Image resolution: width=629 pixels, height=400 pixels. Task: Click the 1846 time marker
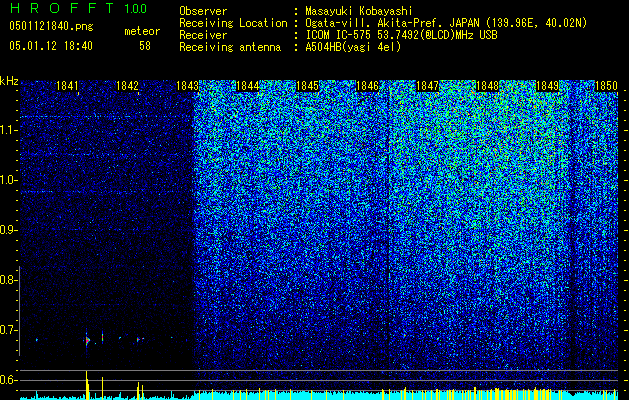click(367, 85)
